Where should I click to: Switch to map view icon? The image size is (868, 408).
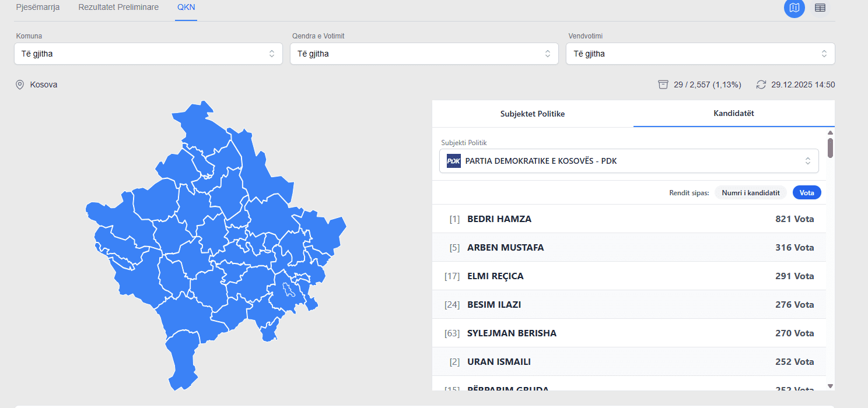pos(794,8)
